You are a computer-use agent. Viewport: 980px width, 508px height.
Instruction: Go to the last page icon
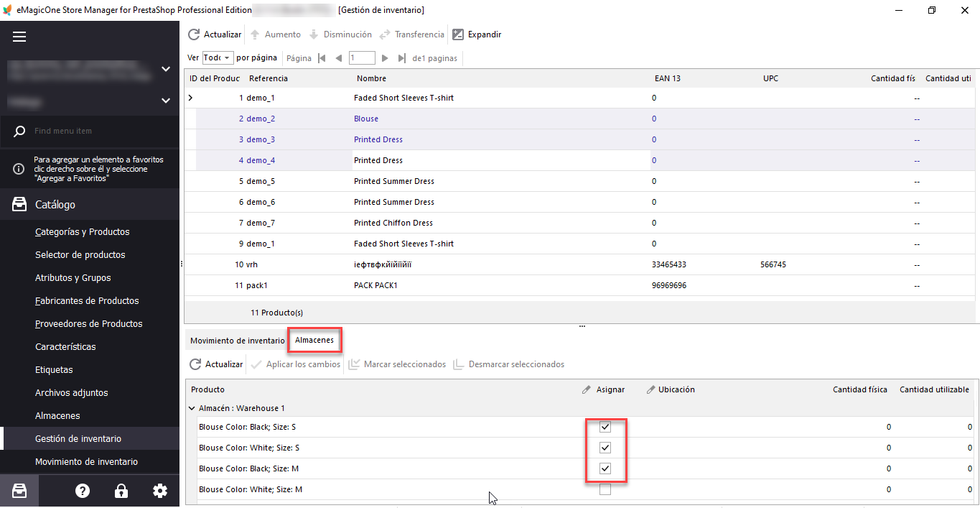(402, 58)
